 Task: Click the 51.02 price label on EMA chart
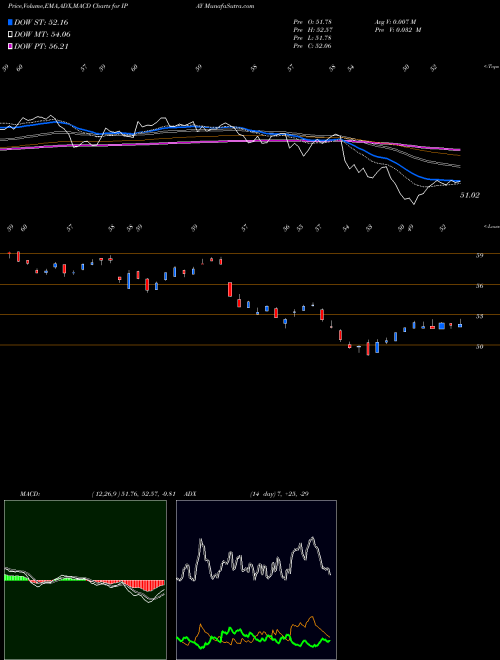coord(469,195)
